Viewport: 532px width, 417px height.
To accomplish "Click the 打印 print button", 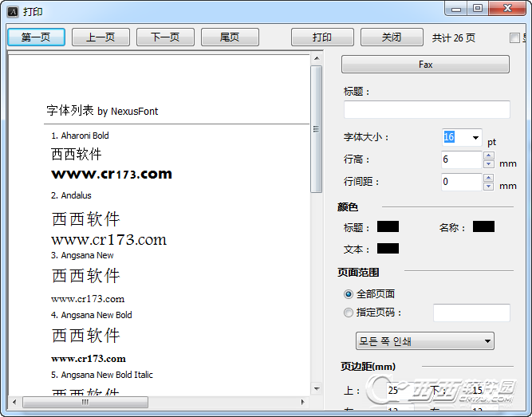I will click(x=322, y=37).
